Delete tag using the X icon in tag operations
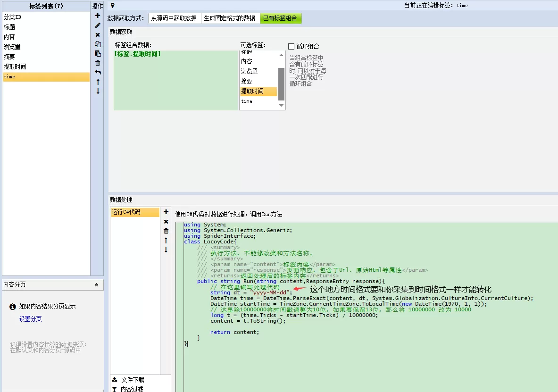558x392 pixels. (98, 35)
